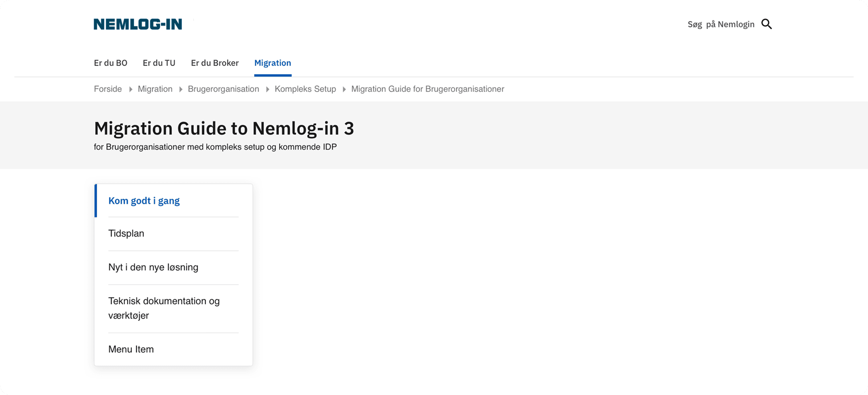Select 'Menu Item' in the side menu
The height and width of the screenshot is (395, 868).
(x=174, y=349)
